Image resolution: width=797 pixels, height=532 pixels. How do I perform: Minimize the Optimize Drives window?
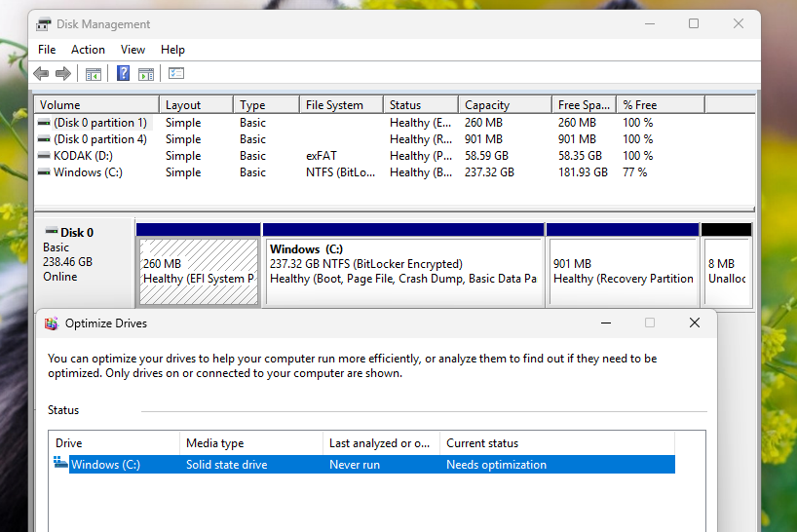click(x=606, y=323)
